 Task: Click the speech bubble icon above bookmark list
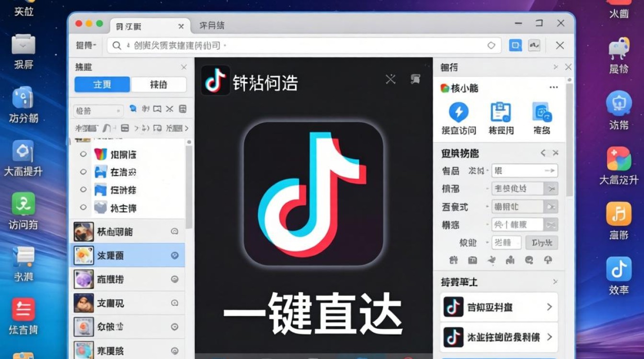133,109
